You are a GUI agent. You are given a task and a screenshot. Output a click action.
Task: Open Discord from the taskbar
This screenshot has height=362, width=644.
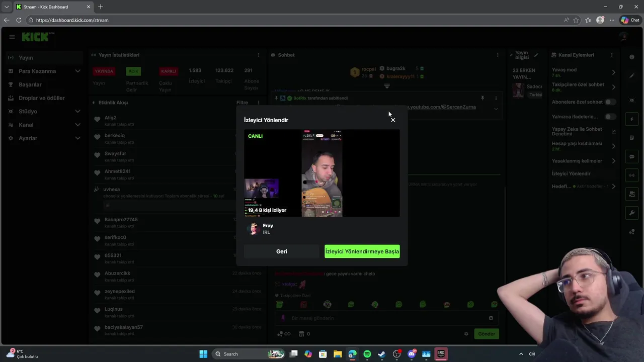coord(412,354)
